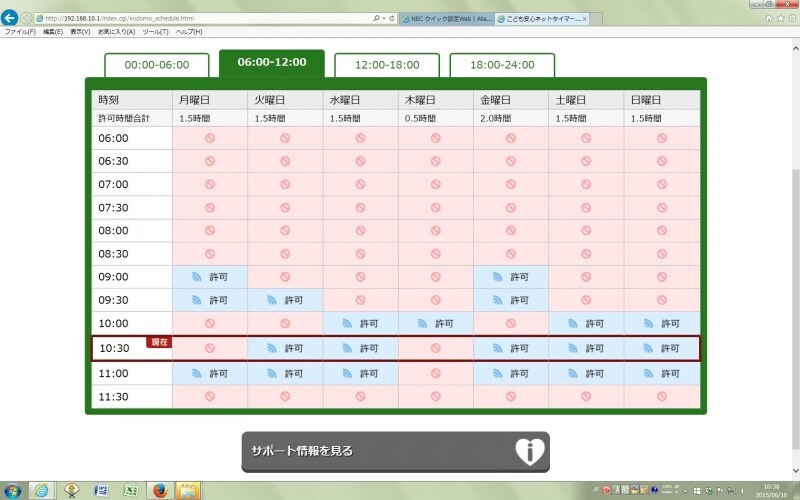This screenshot has height=500, width=800.
Task: Open the file explorer folder on taskbar
Action: 188,490
